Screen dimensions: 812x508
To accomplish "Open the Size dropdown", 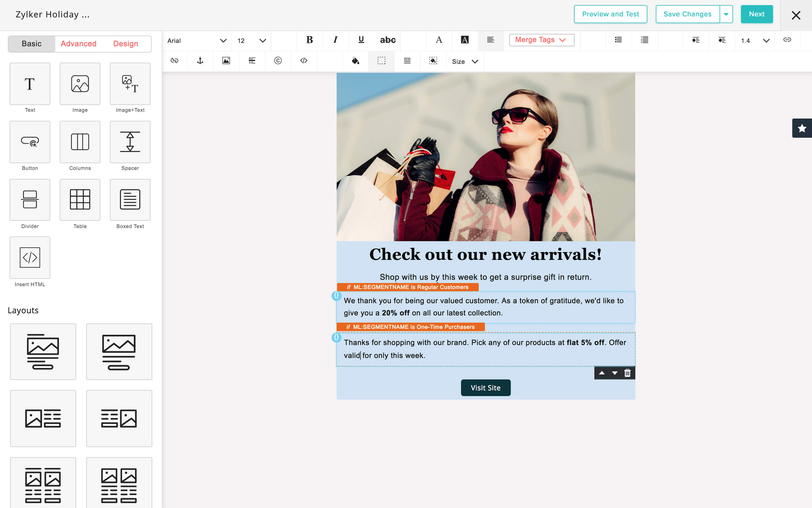I will pyautogui.click(x=465, y=62).
